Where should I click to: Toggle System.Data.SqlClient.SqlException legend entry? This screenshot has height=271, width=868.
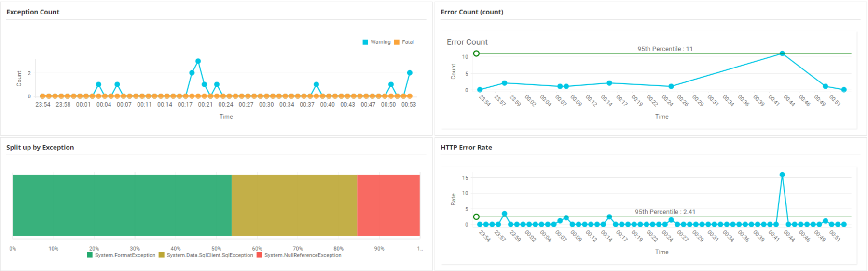pos(206,255)
